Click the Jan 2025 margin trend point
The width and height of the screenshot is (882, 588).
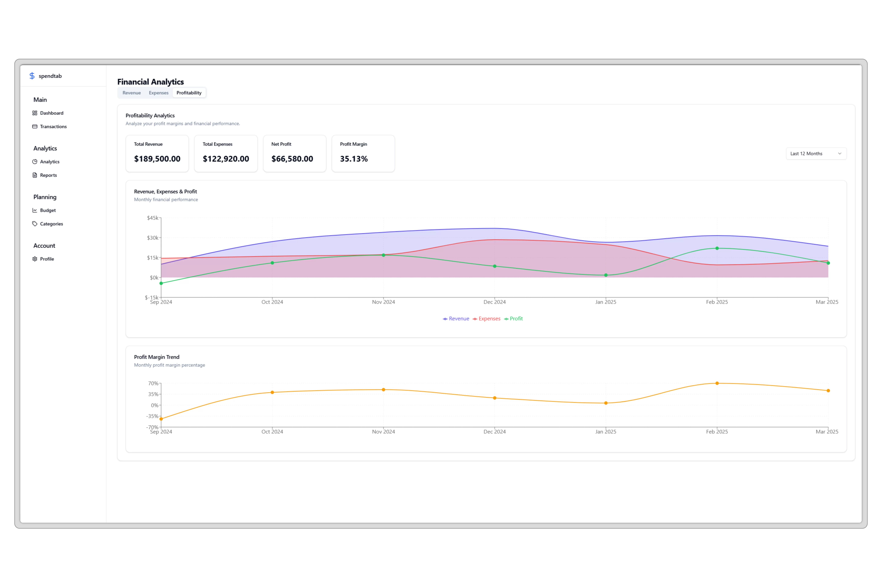click(606, 403)
